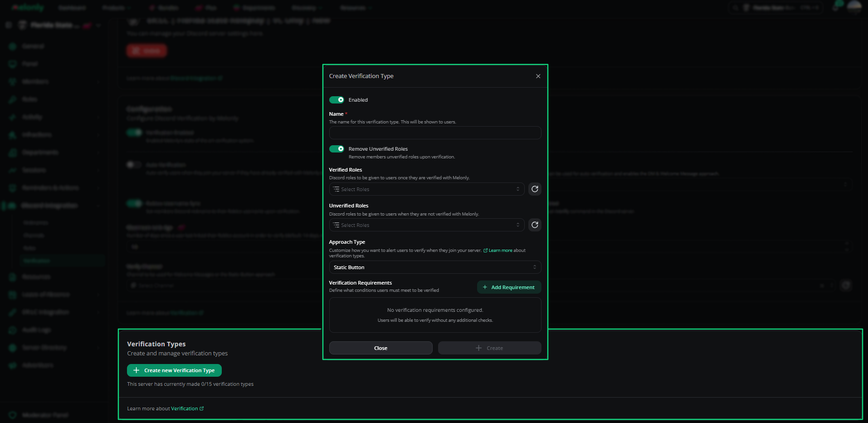Open the Approach Type Static Button dropdown
The image size is (868, 423).
(435, 267)
